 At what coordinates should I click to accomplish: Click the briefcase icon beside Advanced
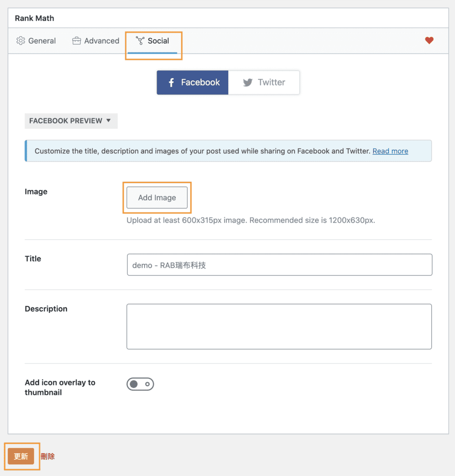tap(77, 41)
